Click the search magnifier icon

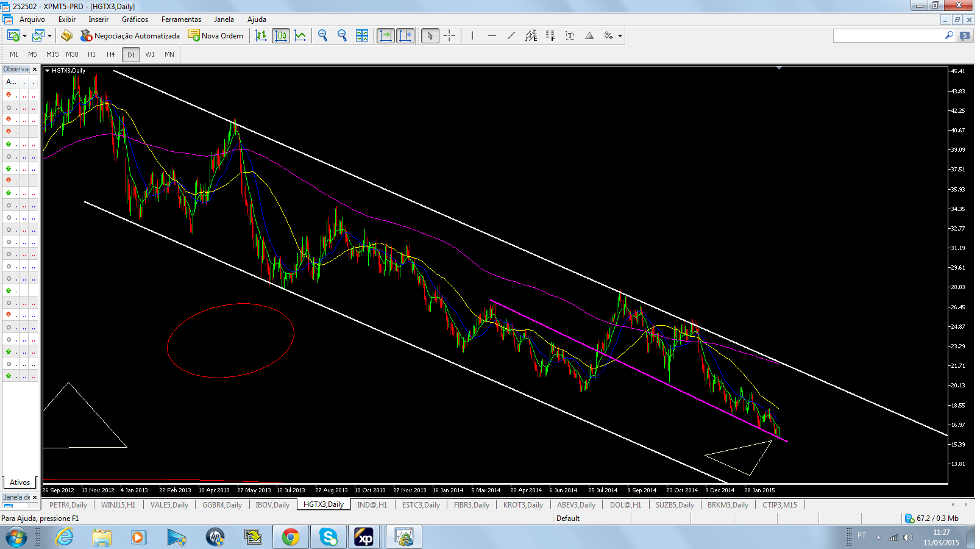[949, 35]
